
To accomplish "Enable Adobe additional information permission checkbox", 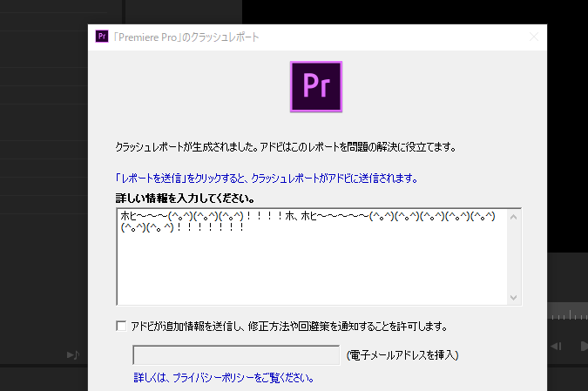I will (121, 326).
